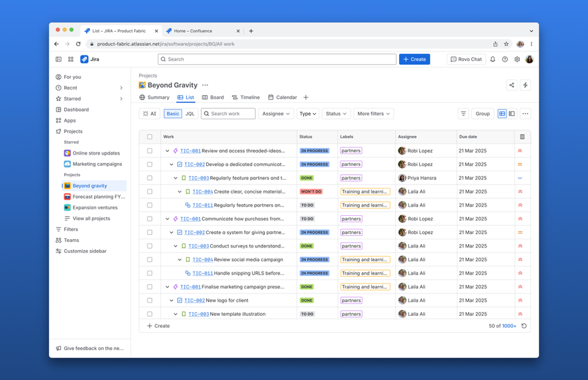Open the Assignee filter dropdown

275,114
